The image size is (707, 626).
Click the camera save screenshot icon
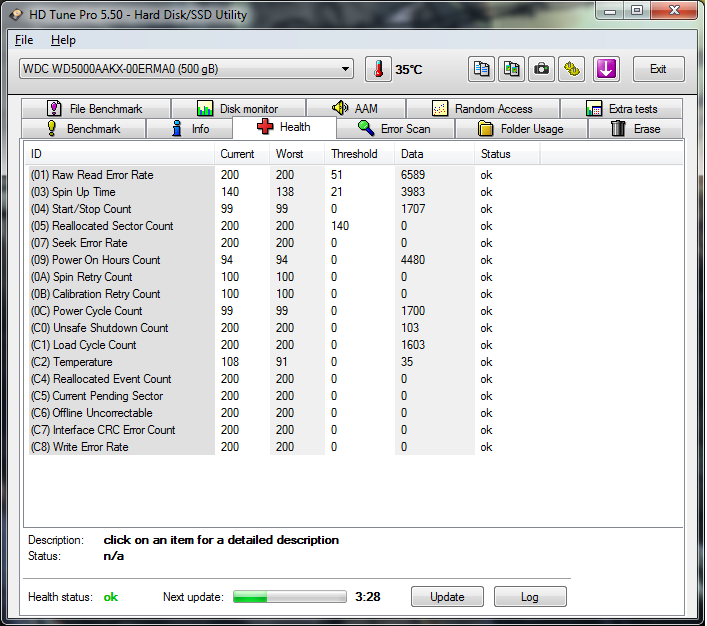(542, 69)
